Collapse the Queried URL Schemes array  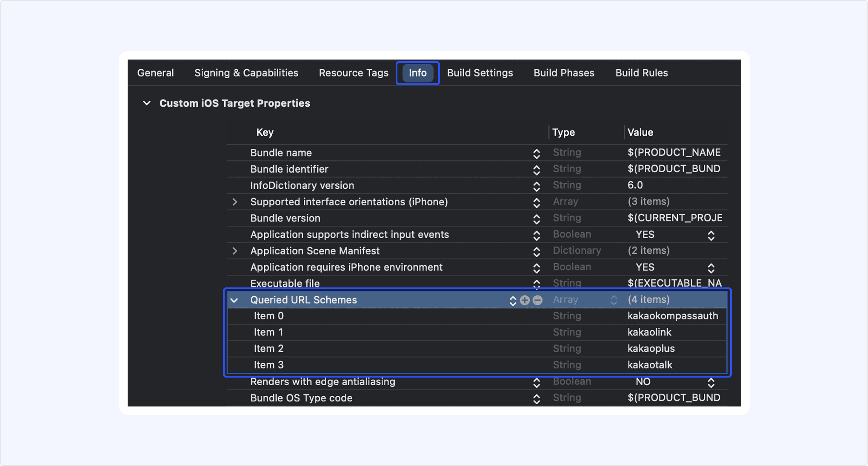click(x=234, y=300)
